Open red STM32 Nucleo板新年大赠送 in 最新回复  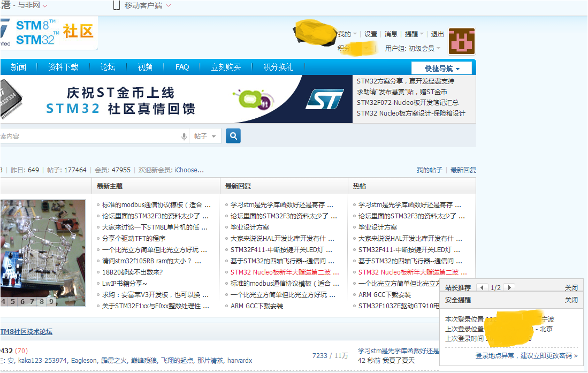pyautogui.click(x=285, y=272)
